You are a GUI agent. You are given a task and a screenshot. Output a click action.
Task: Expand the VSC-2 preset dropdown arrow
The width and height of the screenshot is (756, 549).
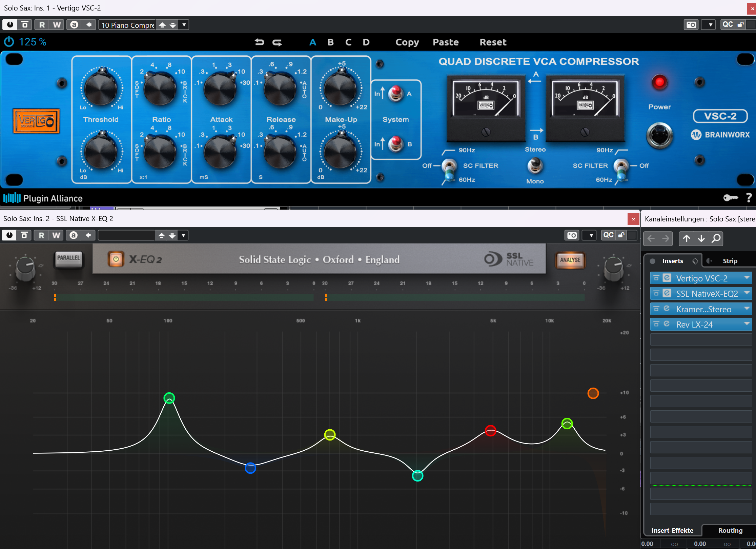coord(184,25)
